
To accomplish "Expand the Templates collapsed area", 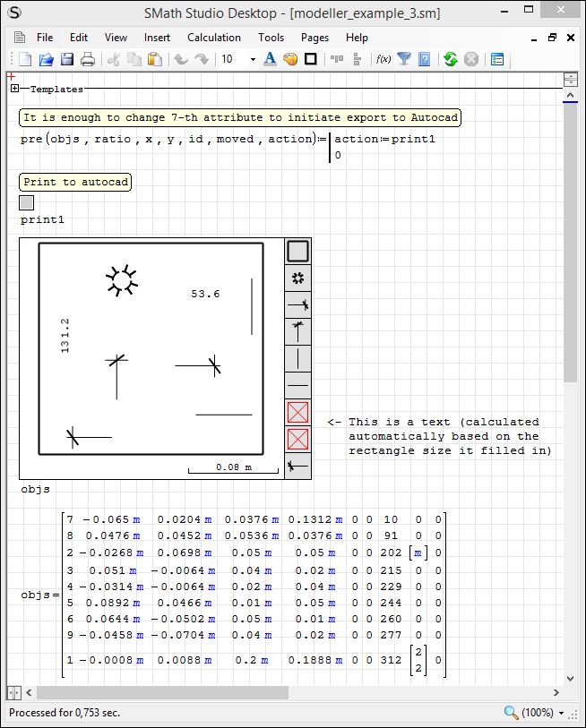I will 15,89.
